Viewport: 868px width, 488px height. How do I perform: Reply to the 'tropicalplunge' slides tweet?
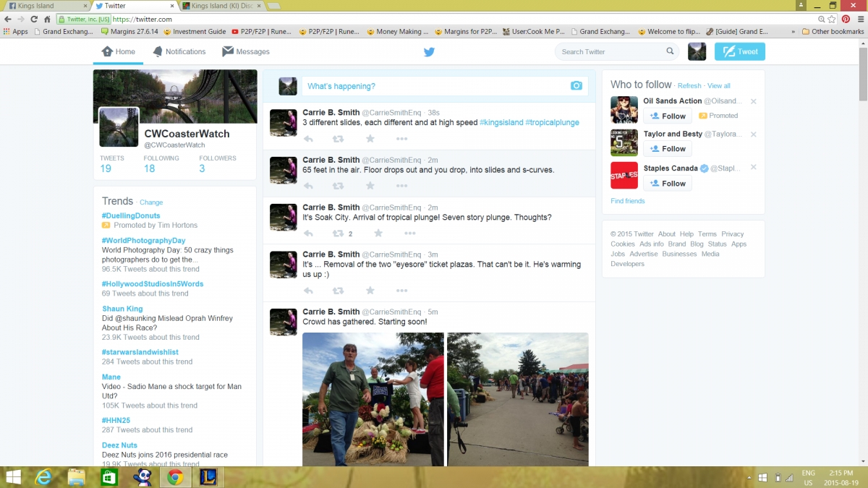pyautogui.click(x=308, y=139)
